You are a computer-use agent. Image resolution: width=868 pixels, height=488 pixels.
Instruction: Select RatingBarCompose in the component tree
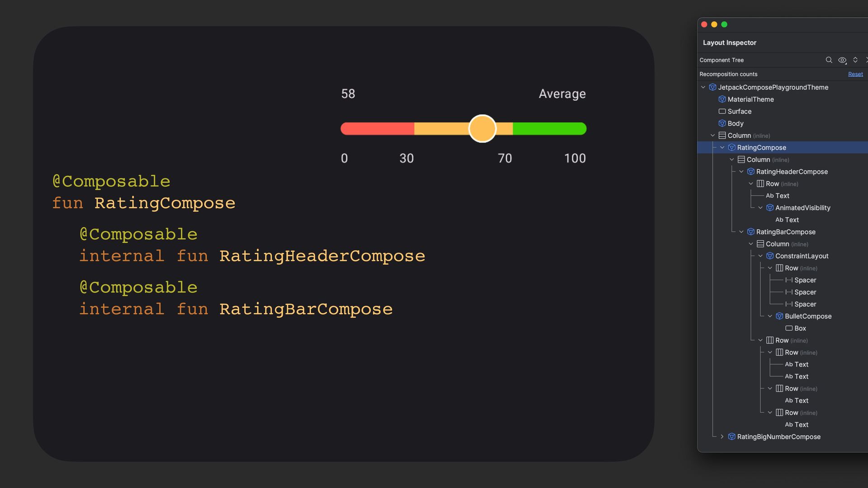(x=786, y=232)
